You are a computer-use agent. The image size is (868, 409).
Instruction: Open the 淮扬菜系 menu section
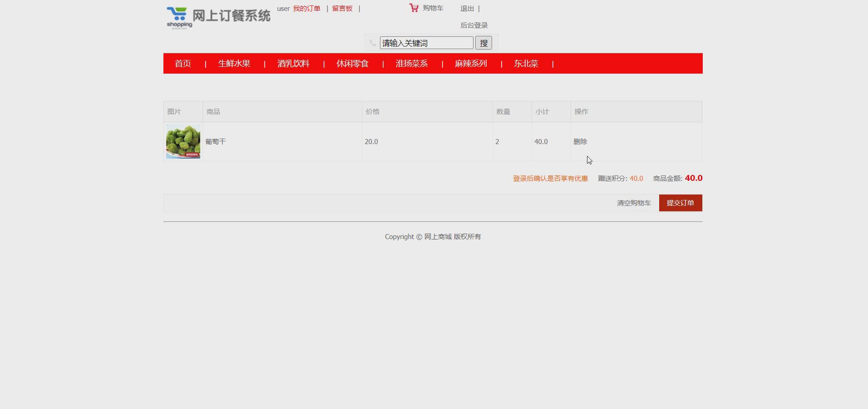[x=411, y=64]
